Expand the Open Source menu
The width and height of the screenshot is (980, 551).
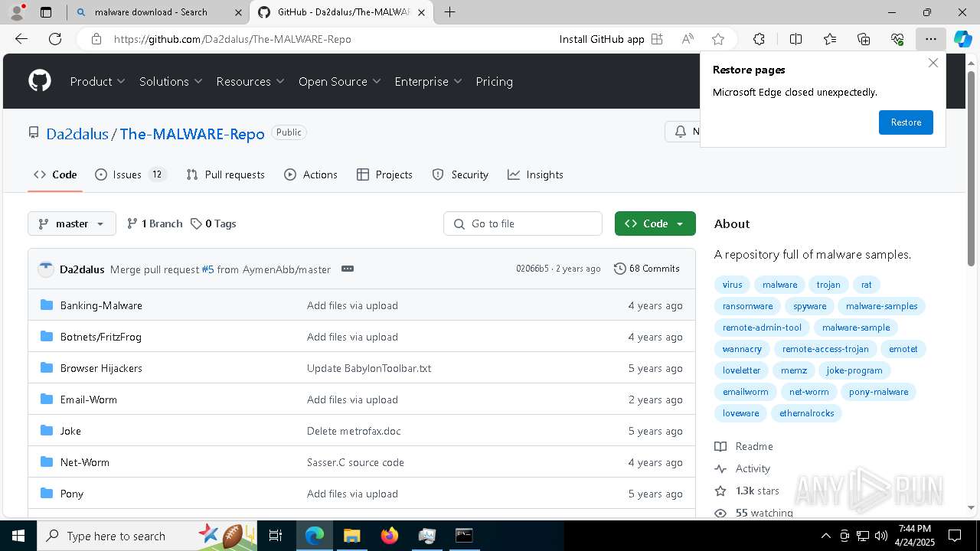[340, 81]
